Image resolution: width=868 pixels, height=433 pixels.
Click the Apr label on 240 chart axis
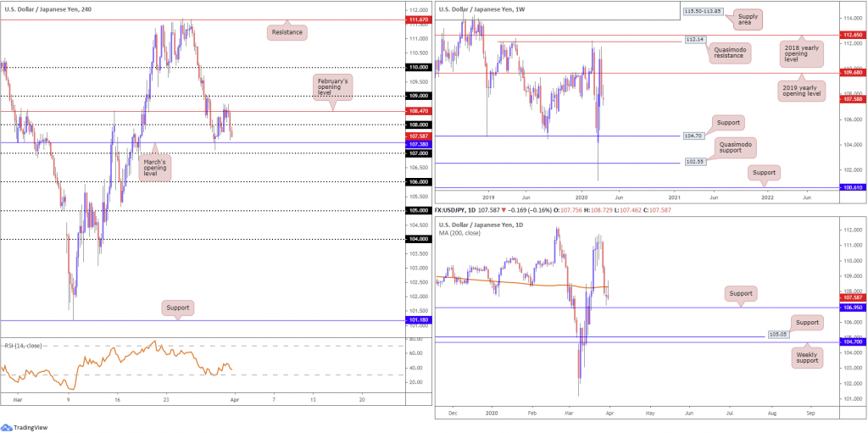234,398
